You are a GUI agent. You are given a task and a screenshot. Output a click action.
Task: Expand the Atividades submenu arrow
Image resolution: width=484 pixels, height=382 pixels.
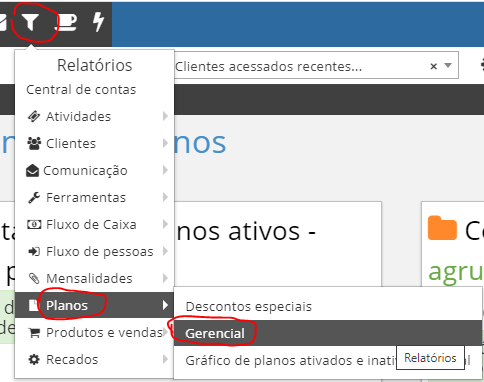click(165, 116)
